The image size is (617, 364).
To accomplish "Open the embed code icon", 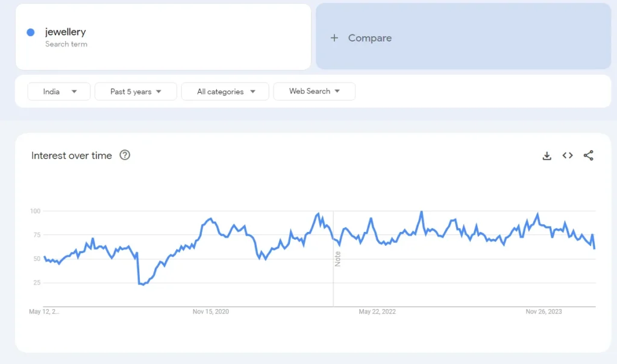I will 568,155.
